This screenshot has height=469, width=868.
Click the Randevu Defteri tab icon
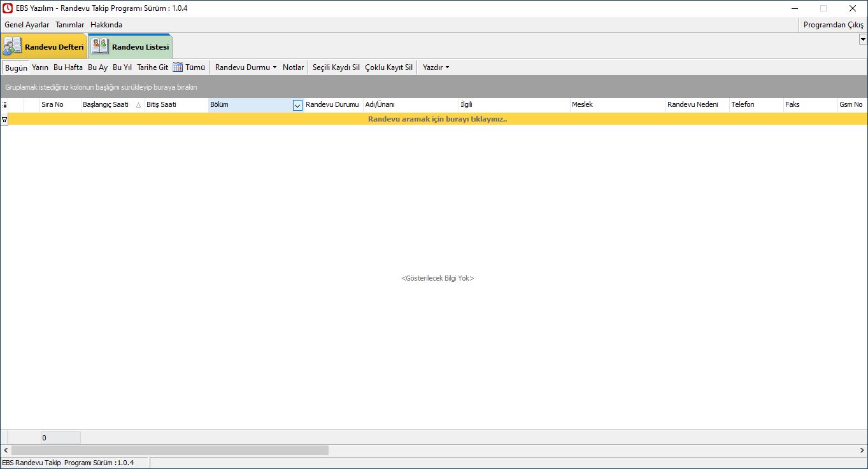click(x=13, y=46)
